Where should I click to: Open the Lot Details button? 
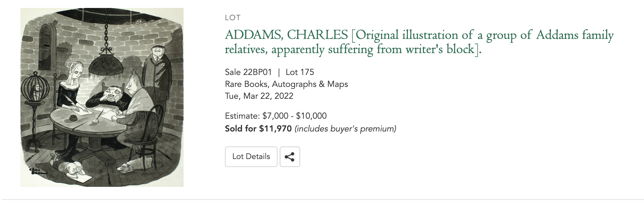251,157
